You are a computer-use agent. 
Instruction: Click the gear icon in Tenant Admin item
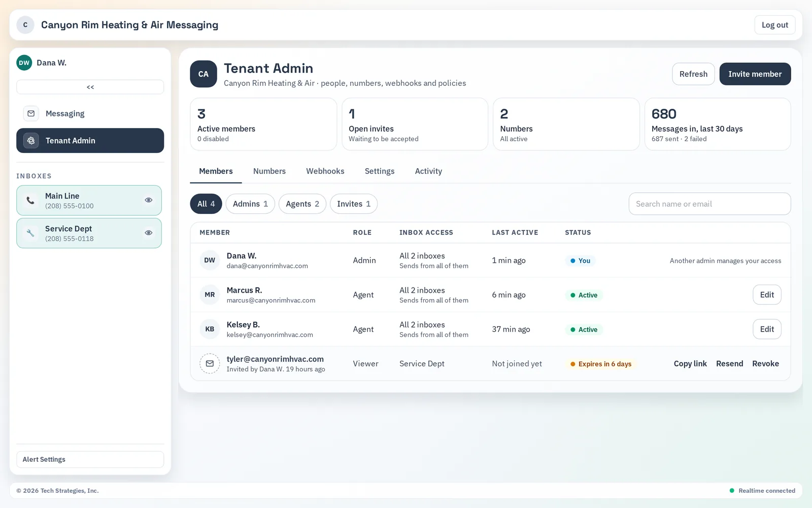pyautogui.click(x=31, y=141)
